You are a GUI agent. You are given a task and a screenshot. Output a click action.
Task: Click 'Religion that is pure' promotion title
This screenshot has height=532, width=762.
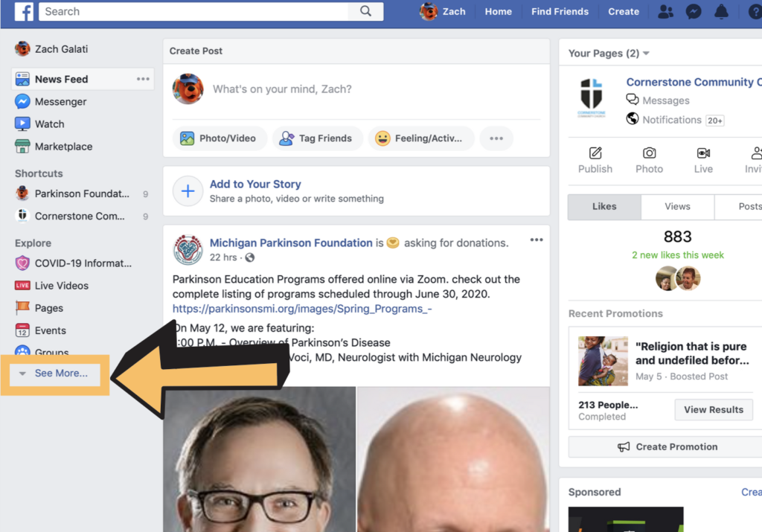pyautogui.click(x=692, y=353)
